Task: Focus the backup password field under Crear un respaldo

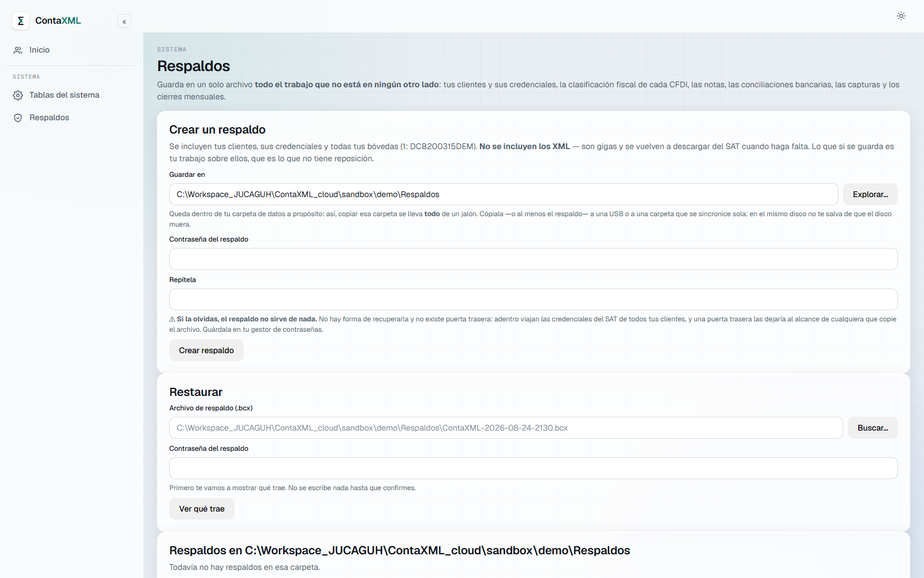Action: point(534,259)
